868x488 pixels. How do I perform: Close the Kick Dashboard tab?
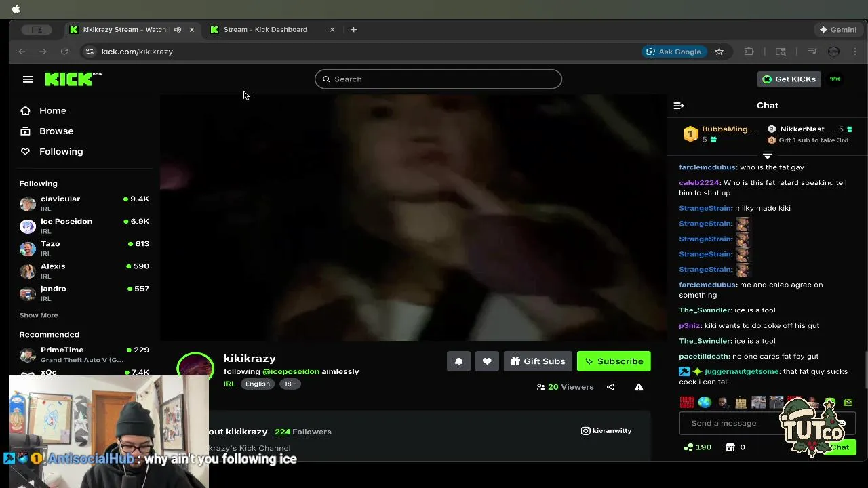[332, 30]
